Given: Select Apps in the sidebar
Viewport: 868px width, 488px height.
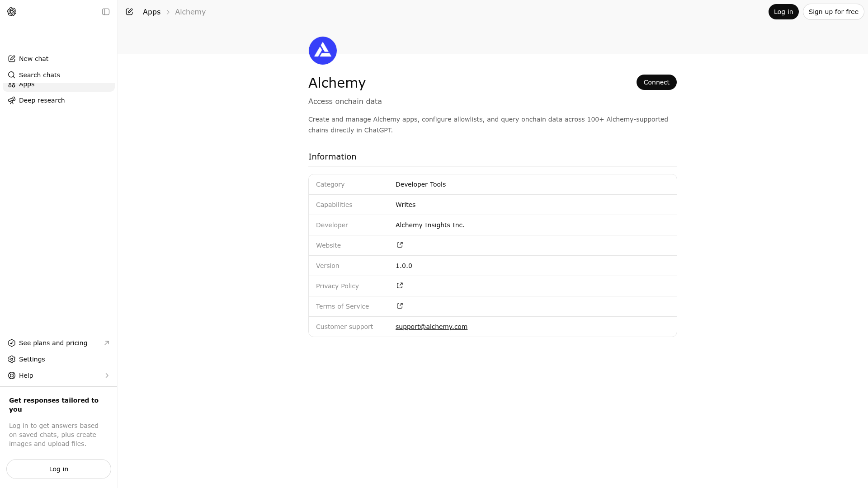Looking at the screenshot, I should 59,87.
